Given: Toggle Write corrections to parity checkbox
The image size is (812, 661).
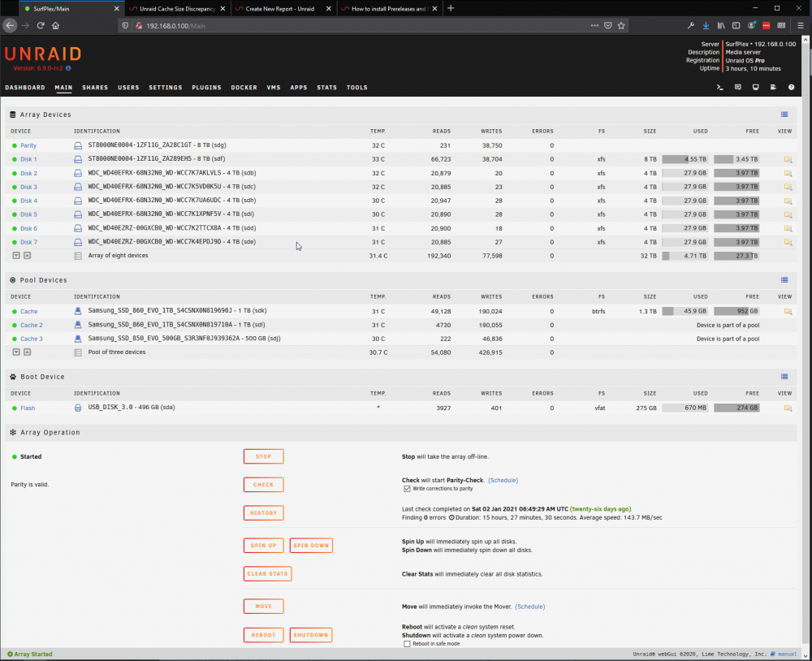Looking at the screenshot, I should 407,489.
